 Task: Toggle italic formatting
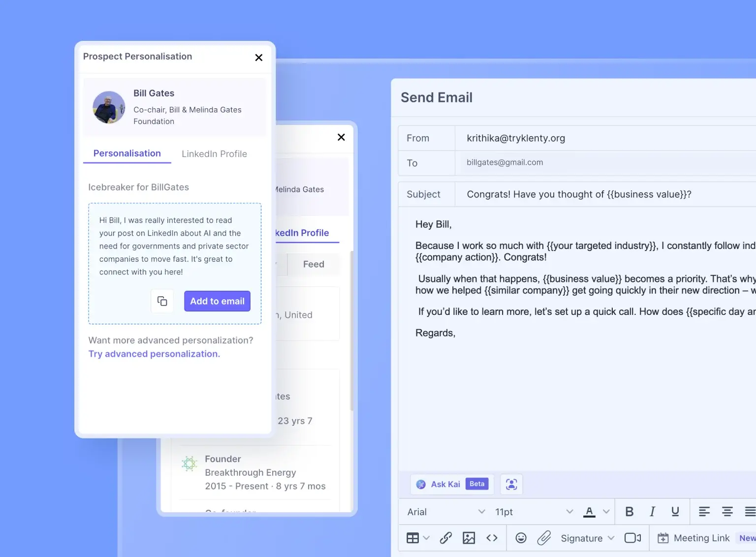tap(652, 512)
